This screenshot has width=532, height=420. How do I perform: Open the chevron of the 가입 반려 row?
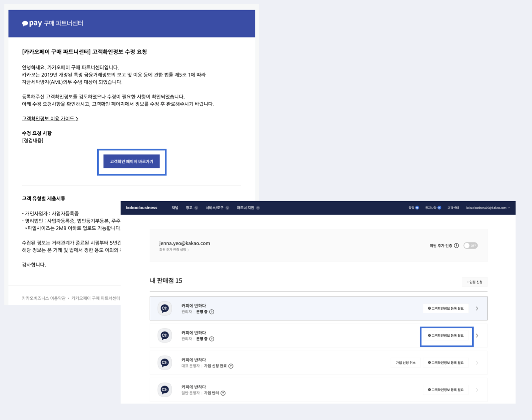[477, 390]
